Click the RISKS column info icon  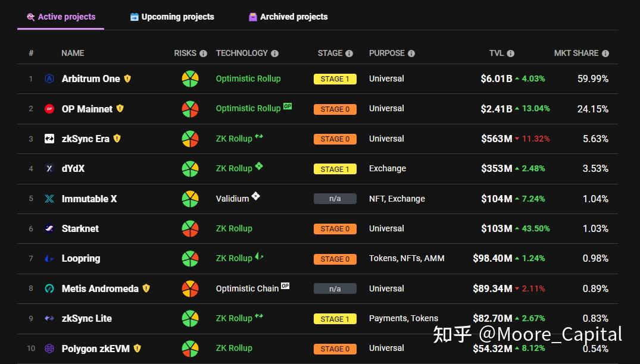[x=203, y=54]
